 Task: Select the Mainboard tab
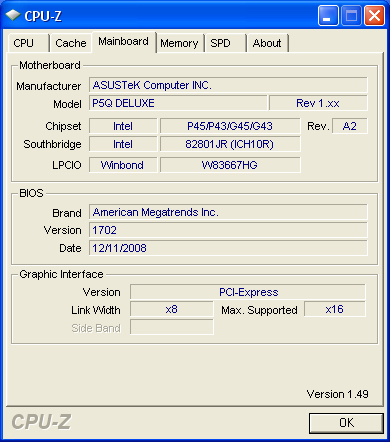tap(123, 42)
